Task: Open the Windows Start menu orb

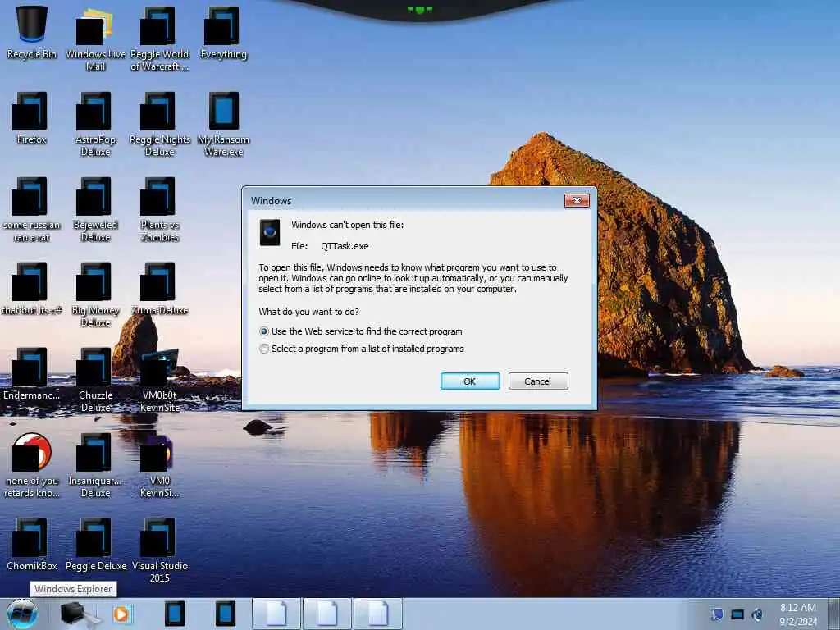Action: point(22,614)
